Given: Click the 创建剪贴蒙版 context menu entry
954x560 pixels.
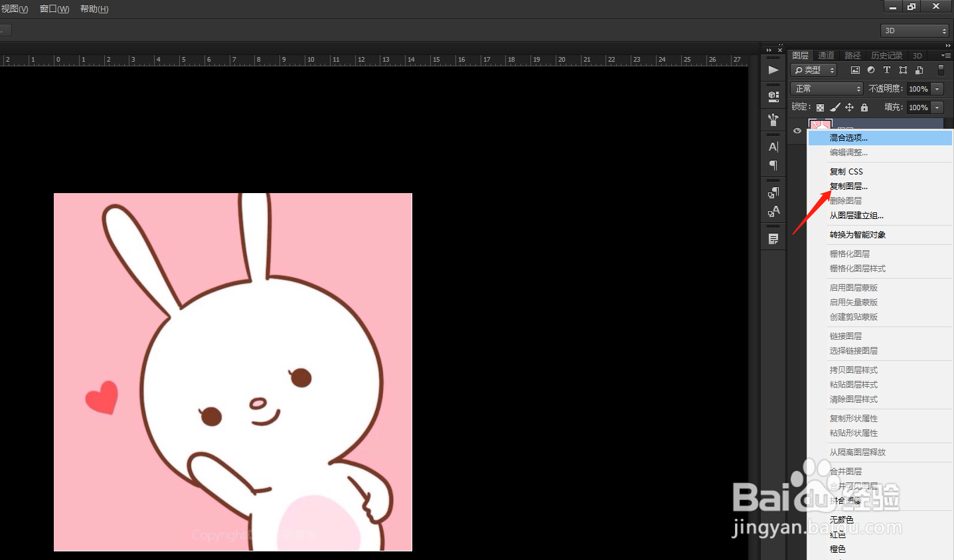Looking at the screenshot, I should (x=880, y=317).
